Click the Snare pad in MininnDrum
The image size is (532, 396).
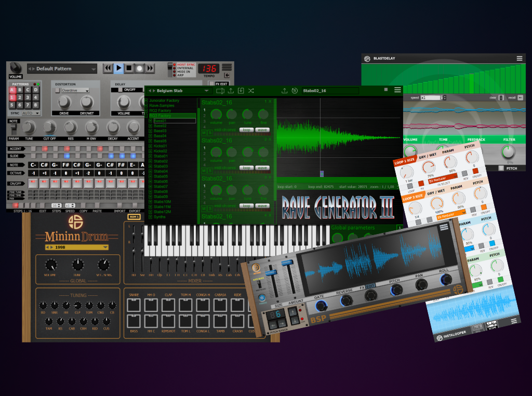coord(134,306)
